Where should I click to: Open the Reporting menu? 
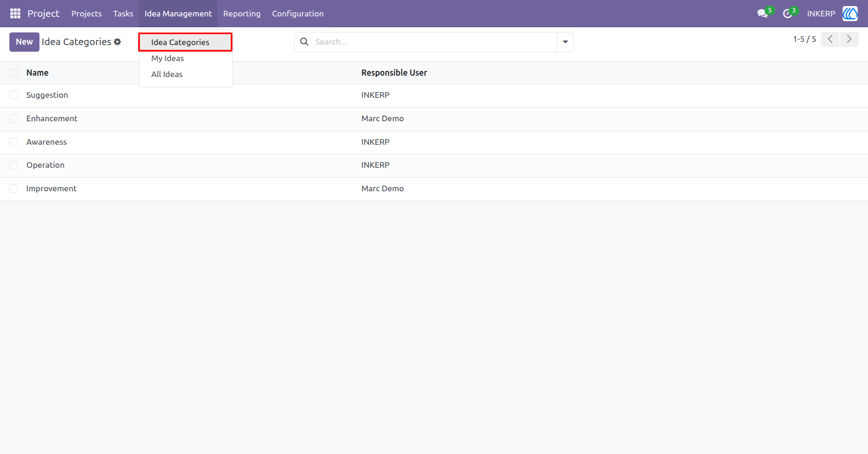coord(242,14)
